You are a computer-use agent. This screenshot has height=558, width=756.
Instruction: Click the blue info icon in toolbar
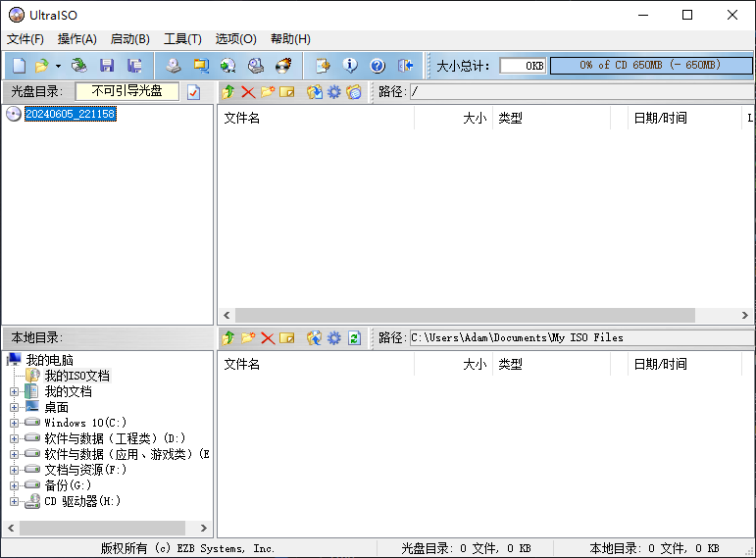(350, 66)
